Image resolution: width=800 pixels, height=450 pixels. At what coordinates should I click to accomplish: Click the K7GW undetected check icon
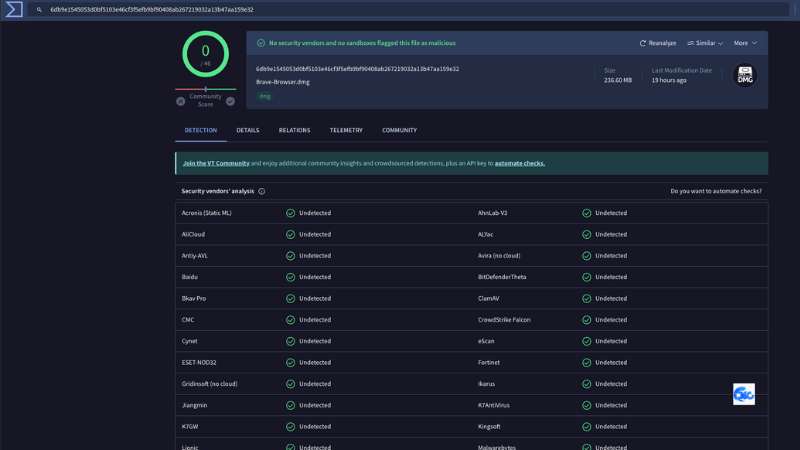coord(290,427)
